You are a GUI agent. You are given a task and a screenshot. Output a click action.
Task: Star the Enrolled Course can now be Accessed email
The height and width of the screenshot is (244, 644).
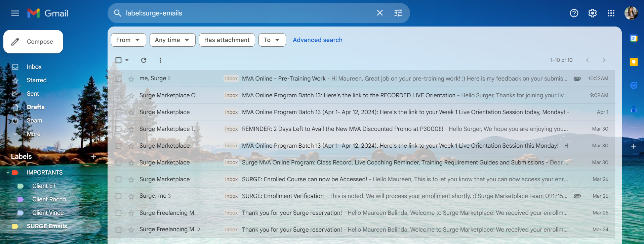pos(131,180)
